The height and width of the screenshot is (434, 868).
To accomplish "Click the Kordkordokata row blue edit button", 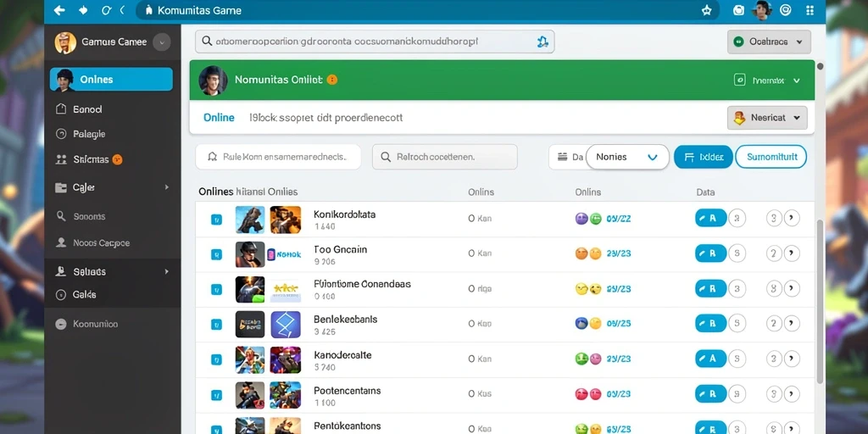I will 710,218.
